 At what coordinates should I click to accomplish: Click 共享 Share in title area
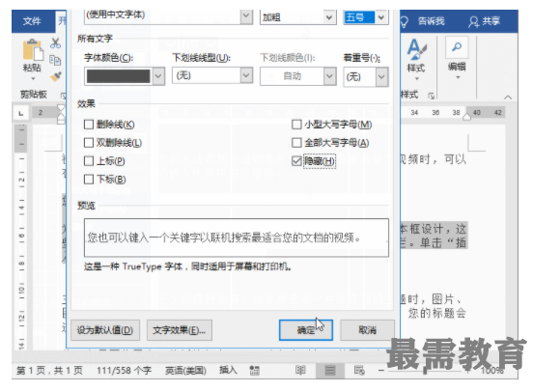(x=491, y=21)
